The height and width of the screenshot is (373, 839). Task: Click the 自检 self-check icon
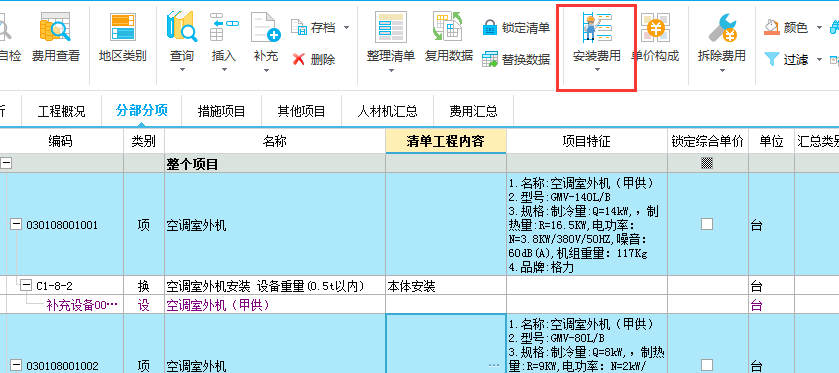[x=4, y=27]
